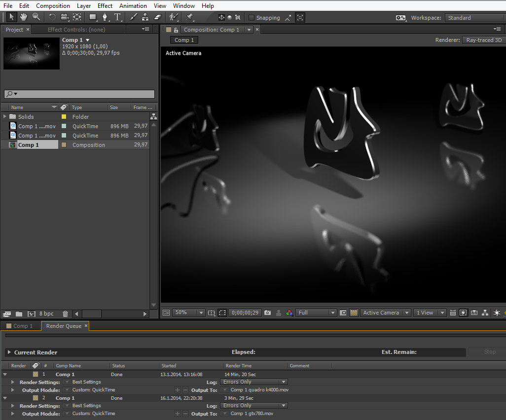
Task: Expand the Current Render details
Action: click(9, 352)
